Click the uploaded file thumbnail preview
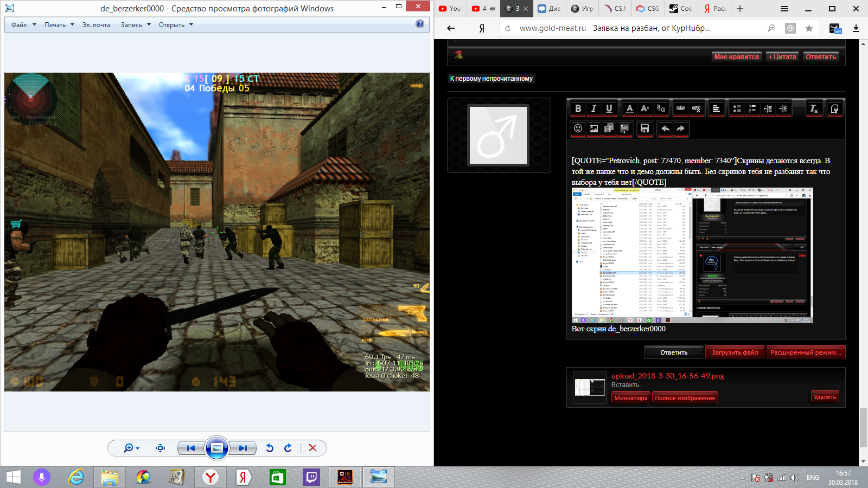This screenshot has height=488, width=868. [x=590, y=387]
